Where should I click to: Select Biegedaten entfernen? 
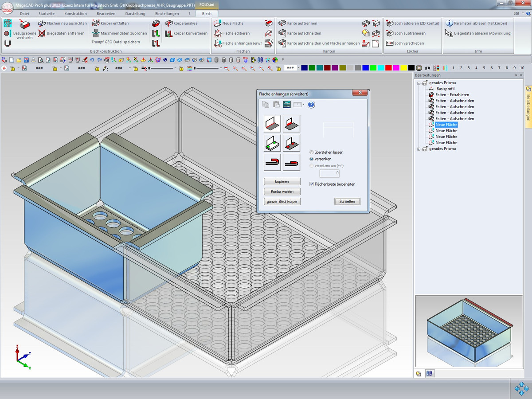click(x=61, y=33)
